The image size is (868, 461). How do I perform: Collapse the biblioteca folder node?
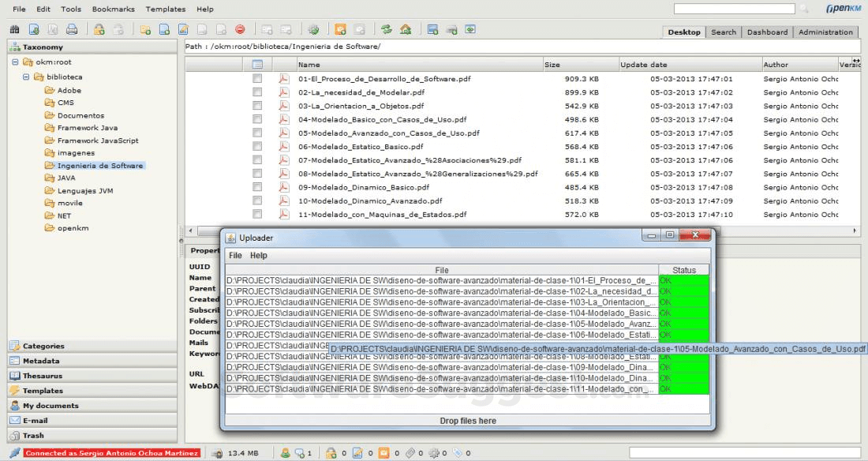pyautogui.click(x=28, y=77)
